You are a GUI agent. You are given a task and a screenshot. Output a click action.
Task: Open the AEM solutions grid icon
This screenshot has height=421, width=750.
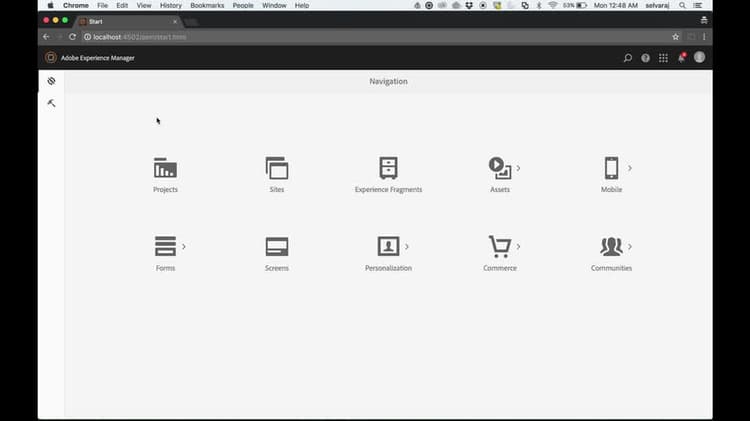pos(663,58)
